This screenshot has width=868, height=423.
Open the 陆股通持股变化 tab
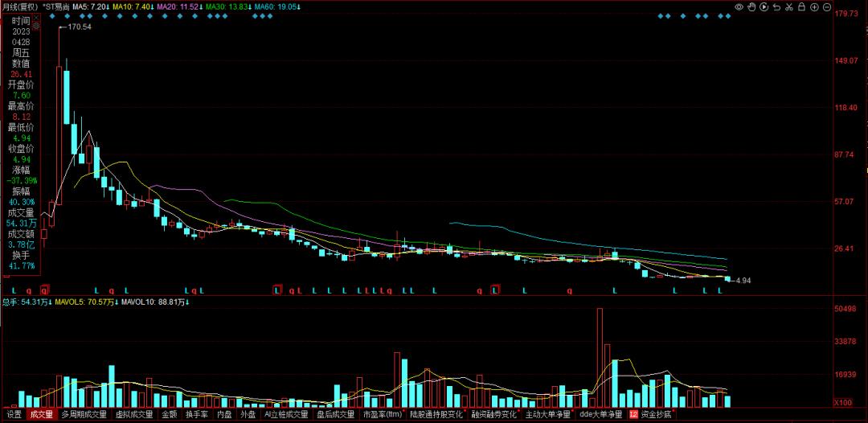(436, 414)
